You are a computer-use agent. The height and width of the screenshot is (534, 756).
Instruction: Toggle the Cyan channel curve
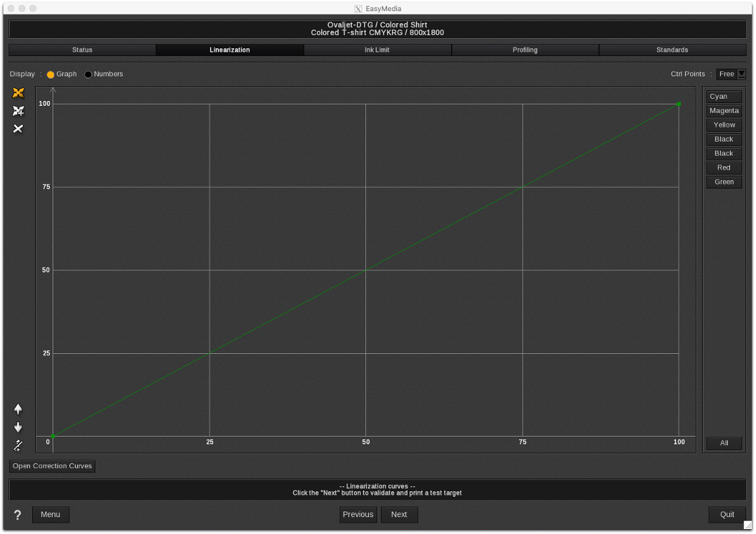[724, 97]
